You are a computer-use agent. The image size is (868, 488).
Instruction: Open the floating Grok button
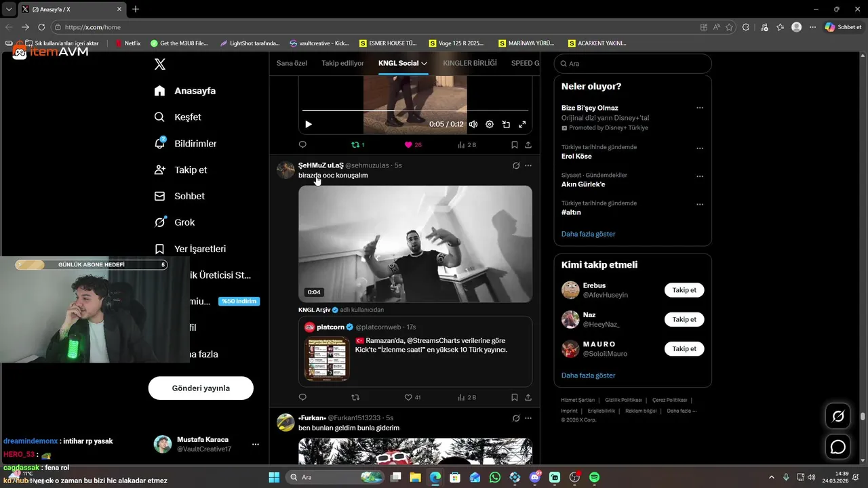tap(838, 416)
